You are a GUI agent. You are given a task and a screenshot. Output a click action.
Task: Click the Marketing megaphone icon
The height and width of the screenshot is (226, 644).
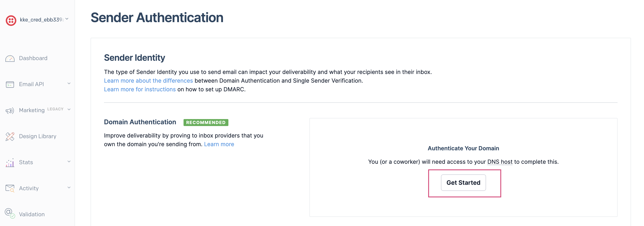(10, 111)
